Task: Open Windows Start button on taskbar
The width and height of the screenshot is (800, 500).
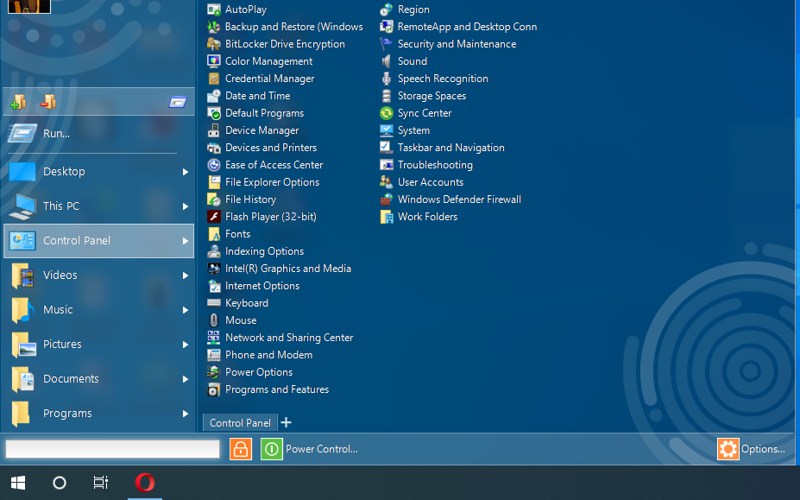Action: (18, 483)
